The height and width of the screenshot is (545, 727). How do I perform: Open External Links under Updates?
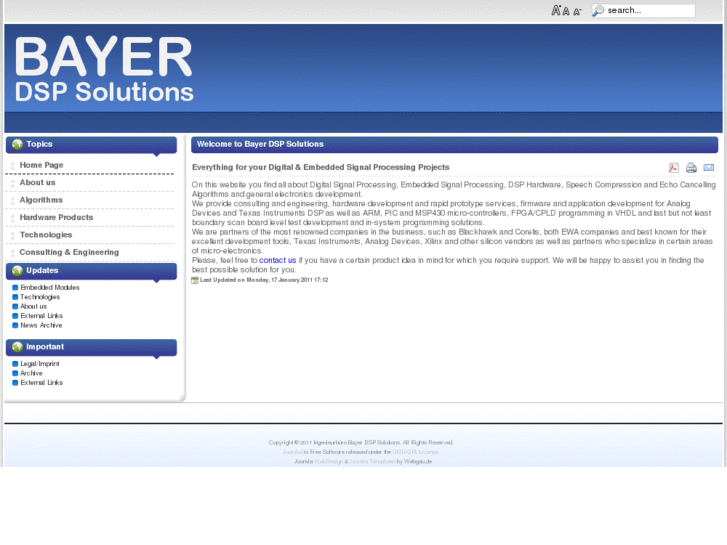41,316
